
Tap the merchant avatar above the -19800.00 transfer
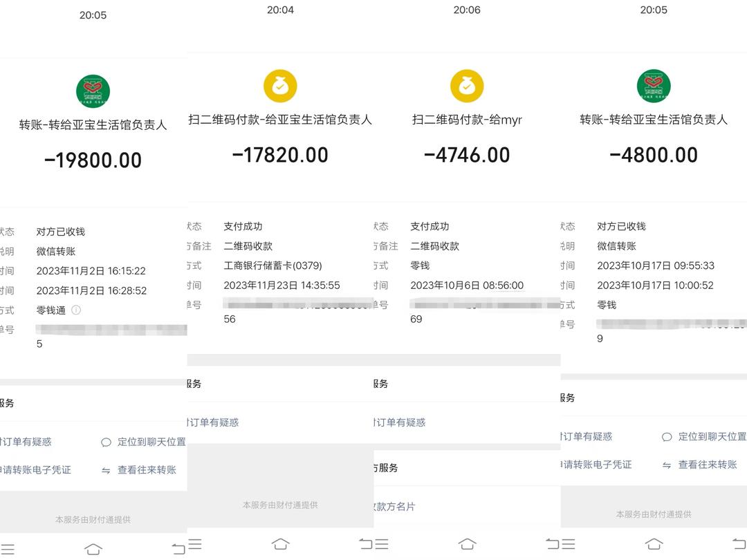coord(93,91)
